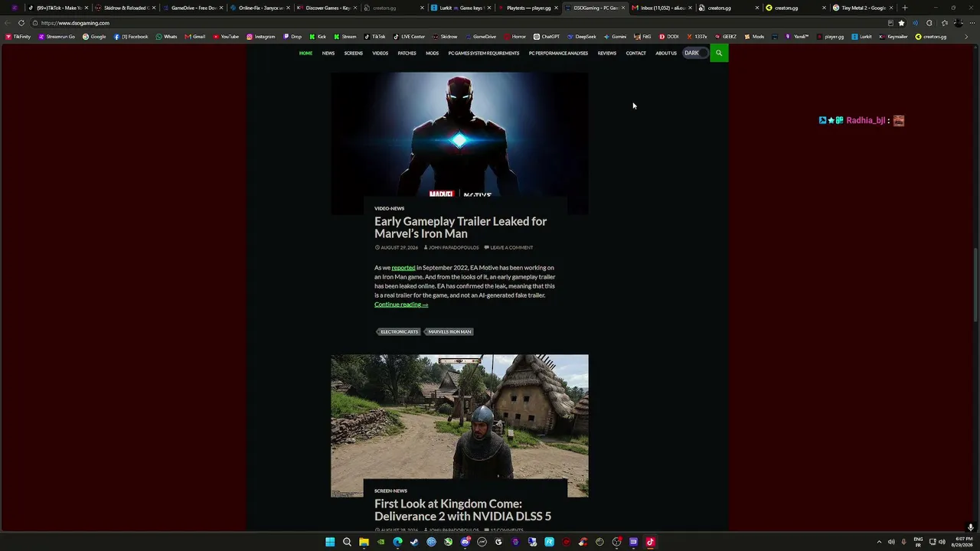Open the browser profile avatar
The height and width of the screenshot is (551, 980).
[958, 23]
